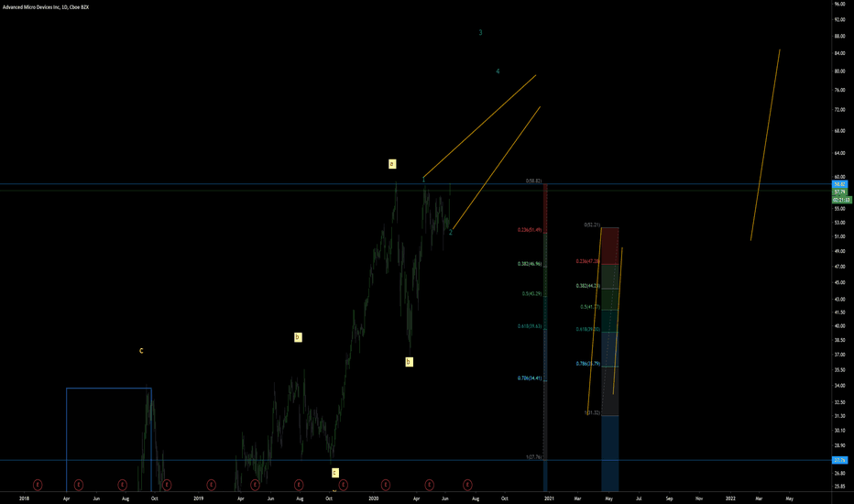Viewport: 854px width, 504px height.
Task: Select the 0.382(46.96) Fibonacci level label
Action: tap(530, 264)
